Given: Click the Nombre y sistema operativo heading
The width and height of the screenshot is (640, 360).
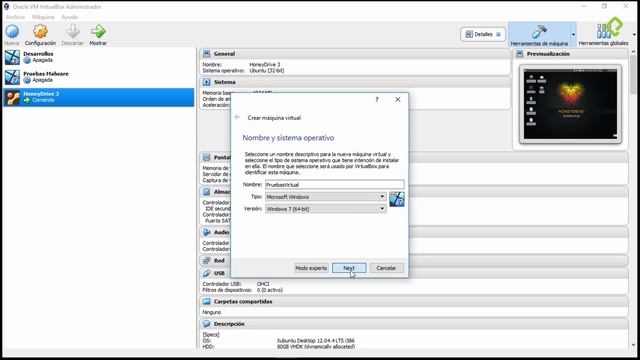Looking at the screenshot, I should pyautogui.click(x=288, y=138).
